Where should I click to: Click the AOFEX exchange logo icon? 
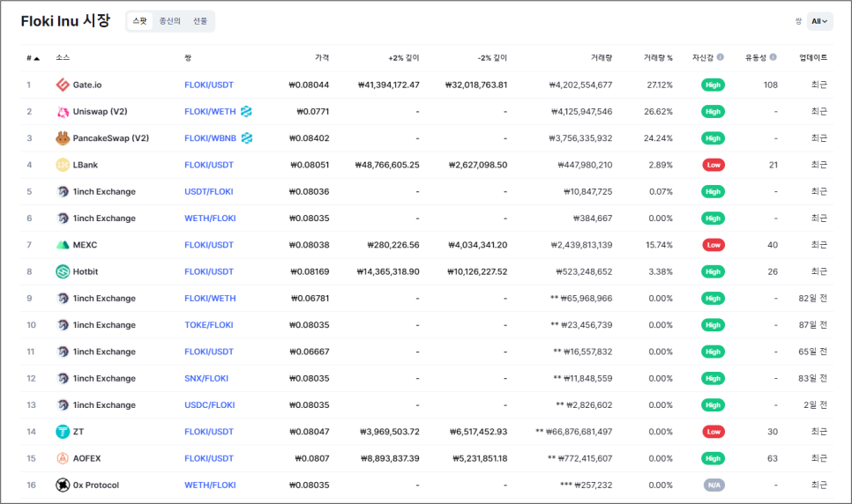(63, 458)
